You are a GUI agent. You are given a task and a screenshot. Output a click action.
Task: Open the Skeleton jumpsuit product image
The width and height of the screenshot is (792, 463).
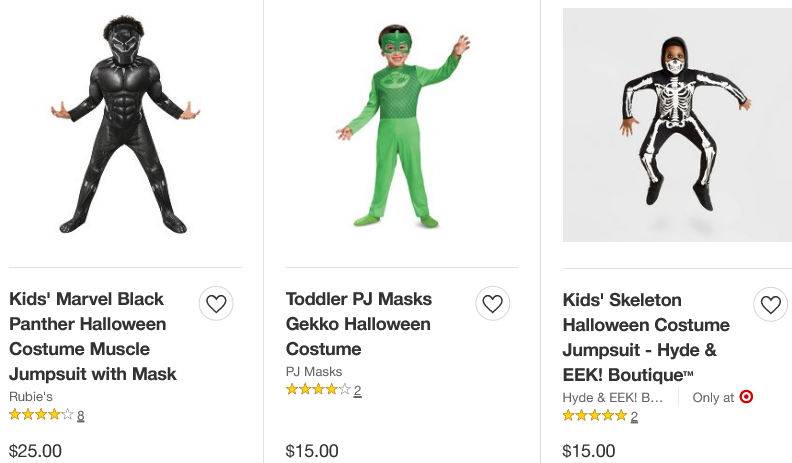pyautogui.click(x=677, y=125)
